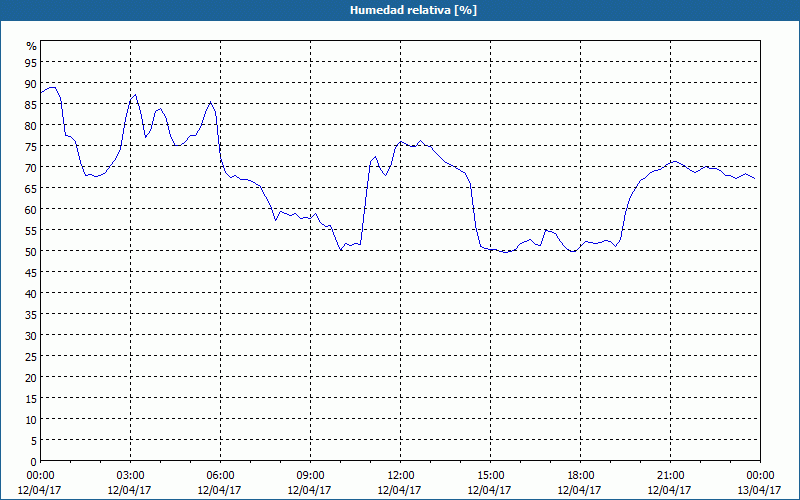
Task: Select the "25" y-axis label
Action: pos(31,356)
